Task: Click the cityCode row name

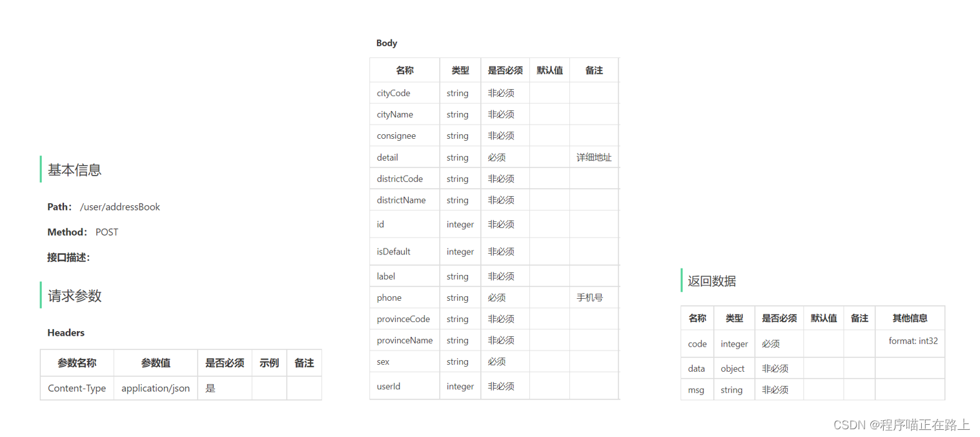Action: click(393, 94)
